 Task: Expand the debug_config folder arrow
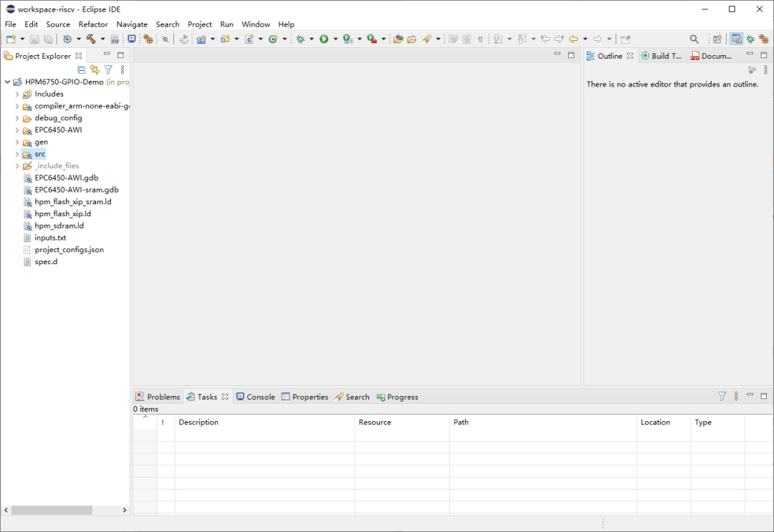point(16,118)
